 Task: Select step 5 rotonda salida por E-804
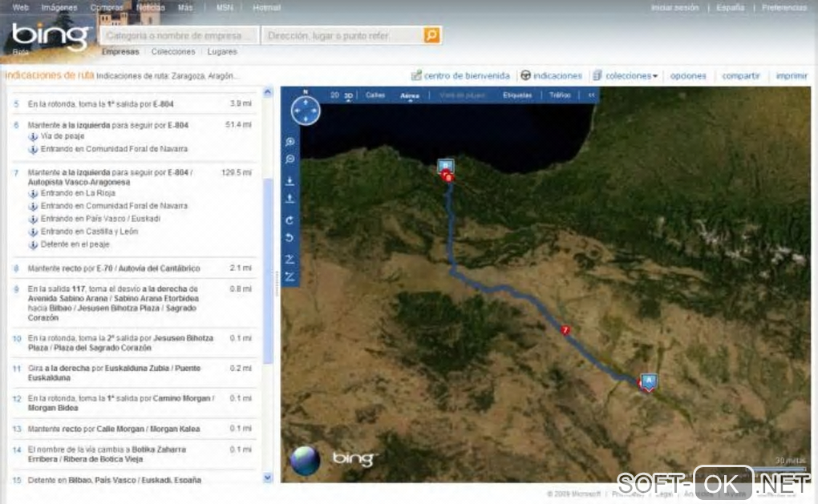tap(134, 103)
